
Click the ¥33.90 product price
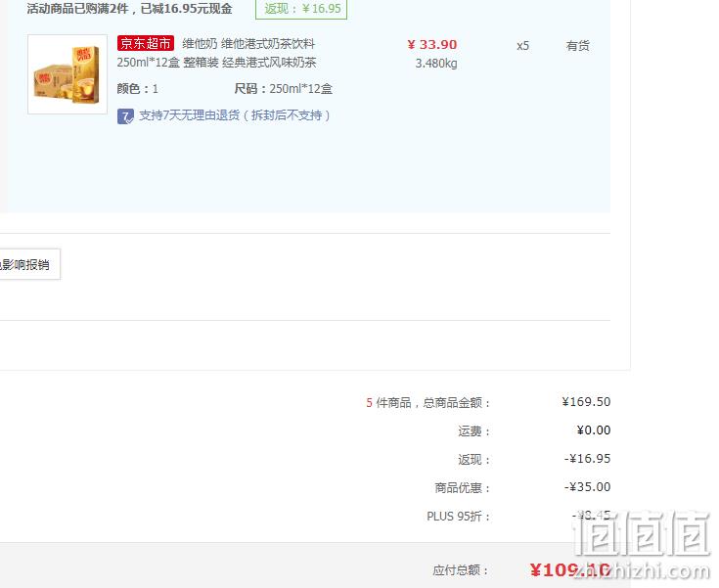[x=432, y=44]
